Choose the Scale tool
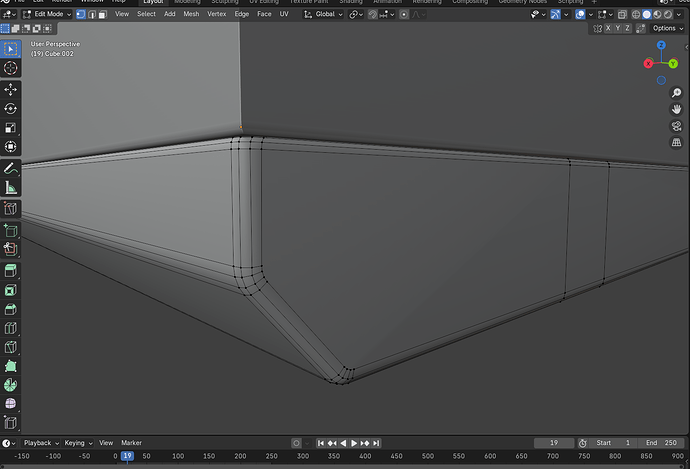 [x=11, y=128]
